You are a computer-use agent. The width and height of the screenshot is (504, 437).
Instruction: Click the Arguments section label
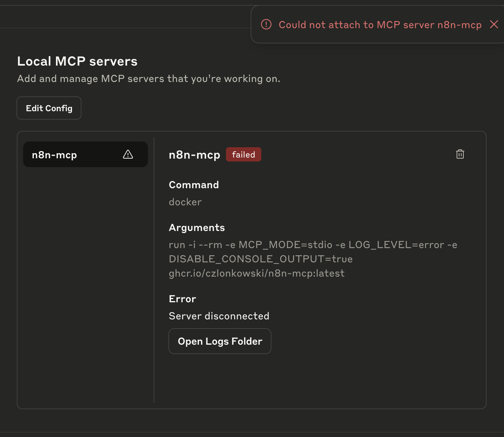[197, 227]
